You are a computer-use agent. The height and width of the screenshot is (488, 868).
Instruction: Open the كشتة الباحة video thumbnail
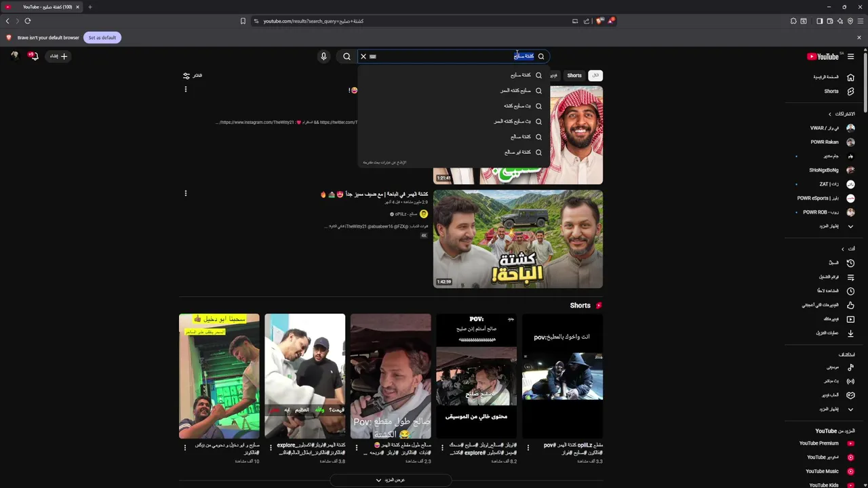point(518,239)
